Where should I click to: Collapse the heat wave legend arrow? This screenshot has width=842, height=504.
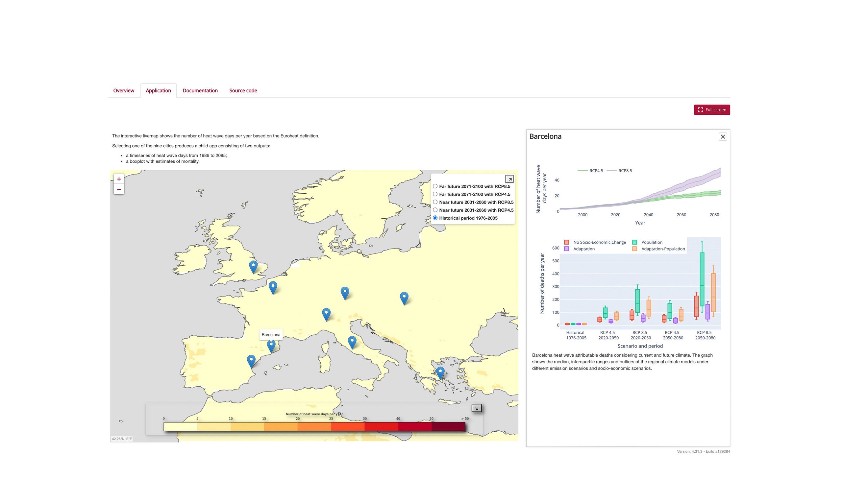click(x=477, y=408)
